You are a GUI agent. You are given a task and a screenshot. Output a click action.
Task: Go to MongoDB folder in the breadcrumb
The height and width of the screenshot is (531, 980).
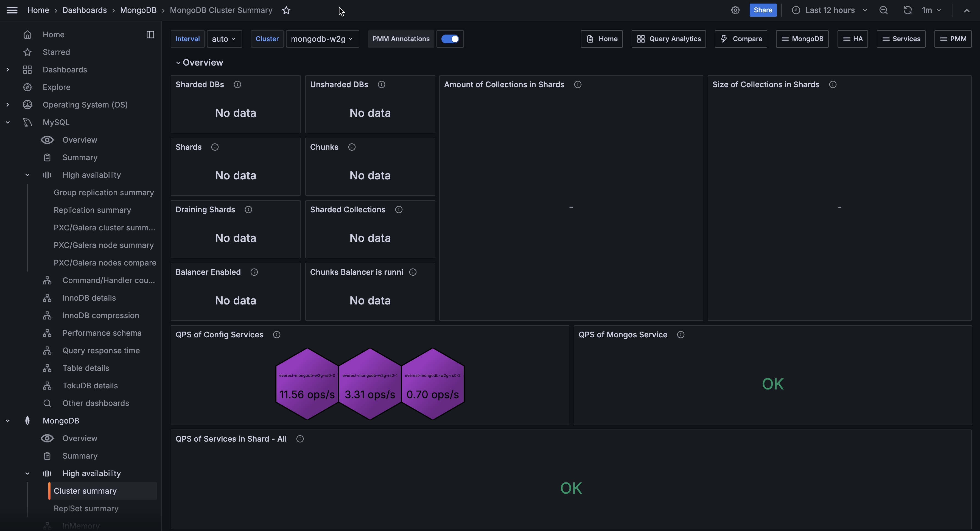138,10
